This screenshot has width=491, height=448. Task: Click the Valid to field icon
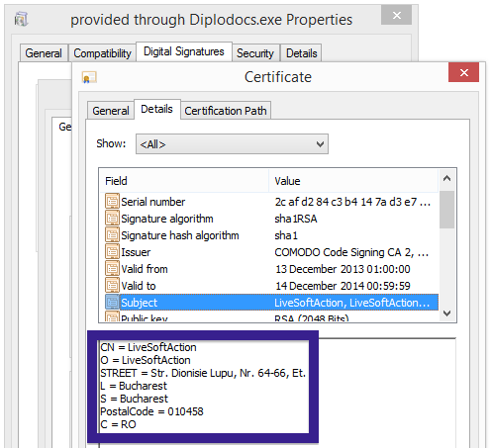[x=112, y=285]
